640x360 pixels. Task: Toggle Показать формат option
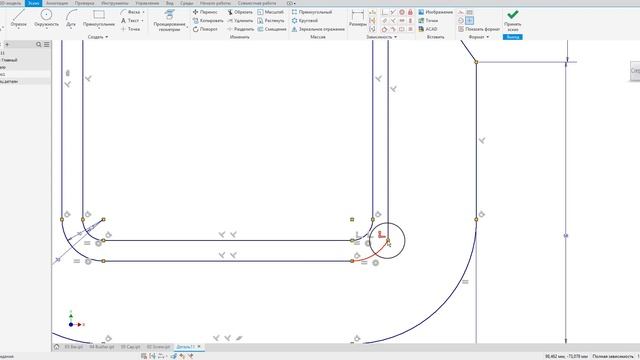pyautogui.click(x=479, y=29)
